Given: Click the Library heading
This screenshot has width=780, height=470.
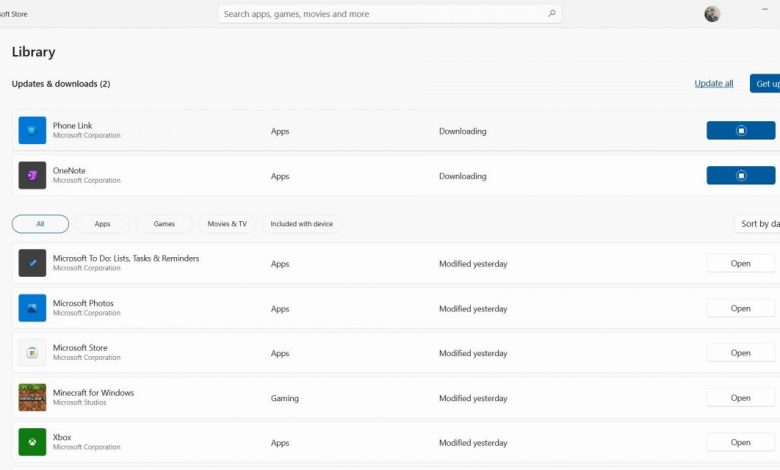Looking at the screenshot, I should (x=33, y=52).
